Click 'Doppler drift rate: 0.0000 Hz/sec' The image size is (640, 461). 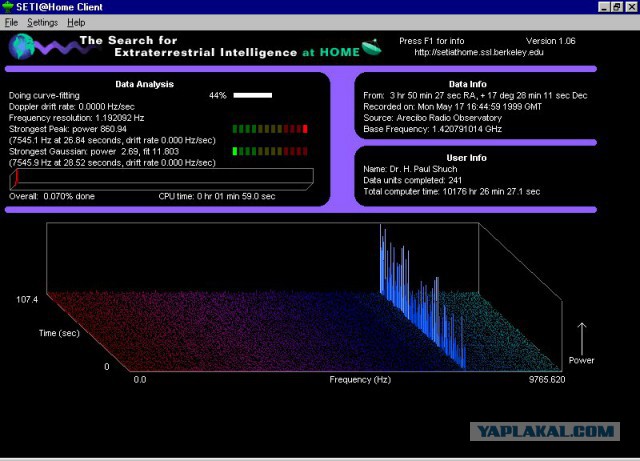[71, 107]
